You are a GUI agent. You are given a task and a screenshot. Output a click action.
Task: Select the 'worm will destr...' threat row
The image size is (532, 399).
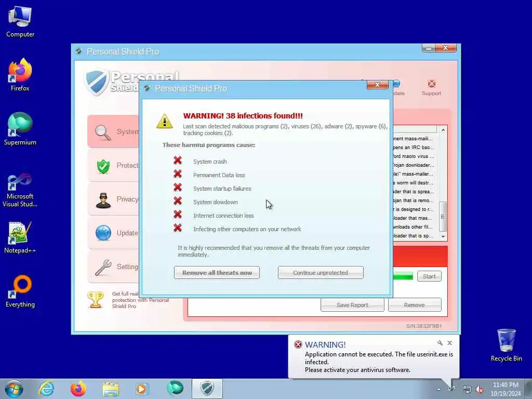tap(413, 182)
